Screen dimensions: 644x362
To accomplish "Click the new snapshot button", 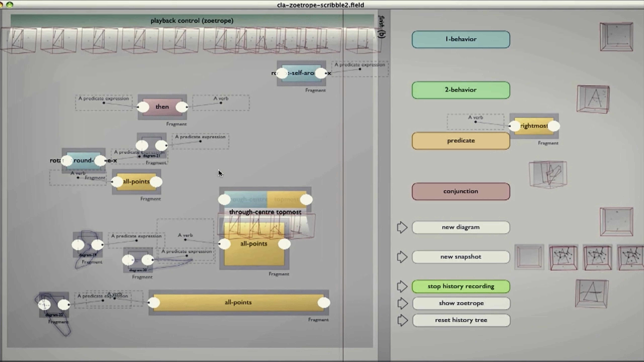I will pos(461,257).
